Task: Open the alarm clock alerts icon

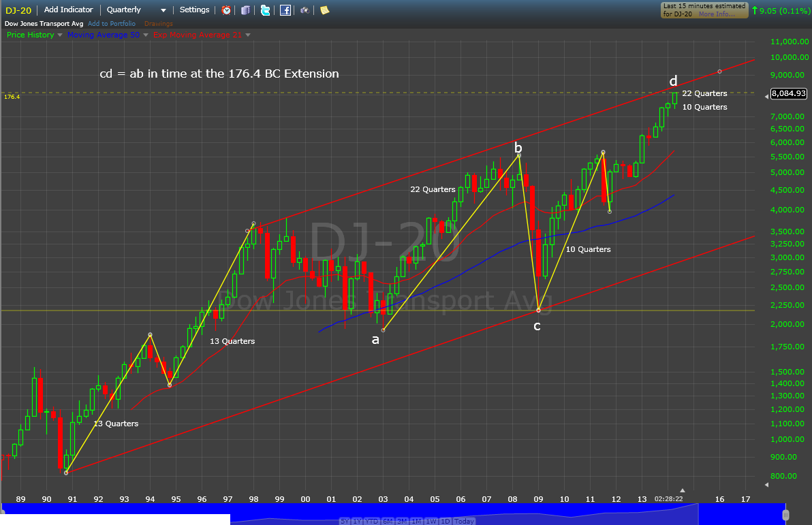Action: pos(226,10)
